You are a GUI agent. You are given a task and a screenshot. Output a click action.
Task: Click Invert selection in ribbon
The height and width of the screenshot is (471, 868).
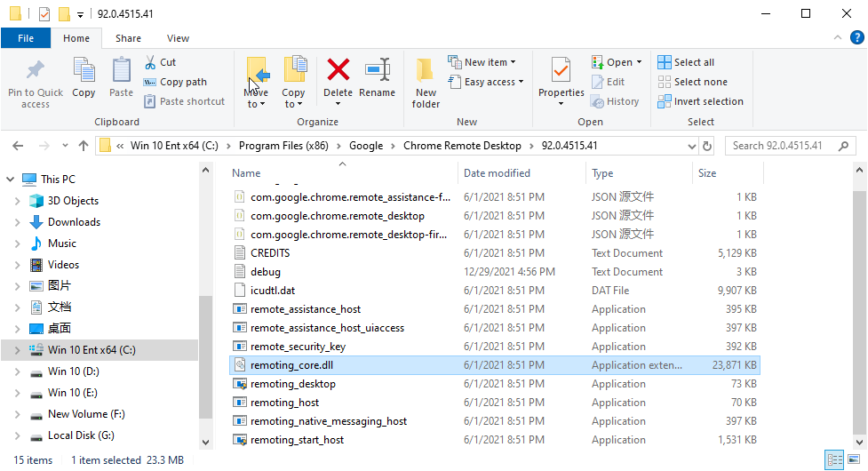[700, 101]
